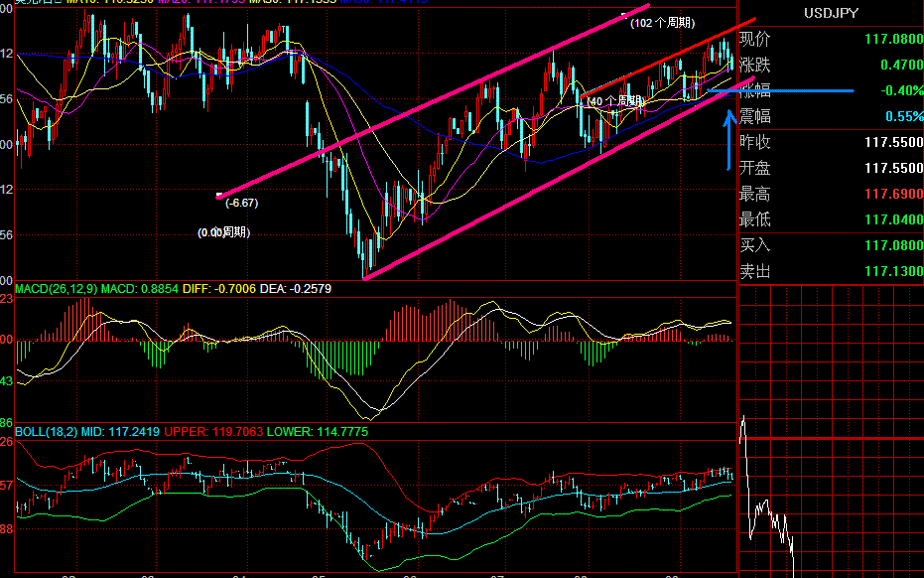Click the 涨跌 value 0.4700
This screenshot has height=578, width=924.
pyautogui.click(x=901, y=65)
